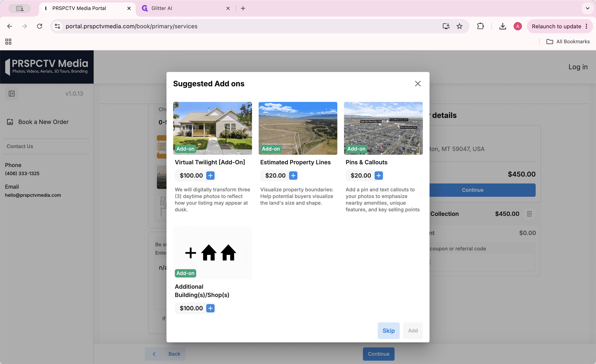Click the bottom Continue button
The image size is (596, 364).
click(379, 354)
